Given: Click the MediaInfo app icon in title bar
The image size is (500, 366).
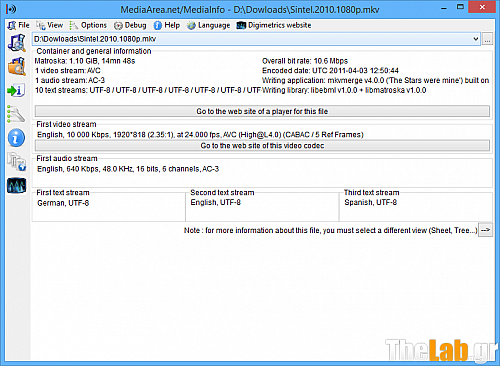Looking at the screenshot, I should coord(11,9).
